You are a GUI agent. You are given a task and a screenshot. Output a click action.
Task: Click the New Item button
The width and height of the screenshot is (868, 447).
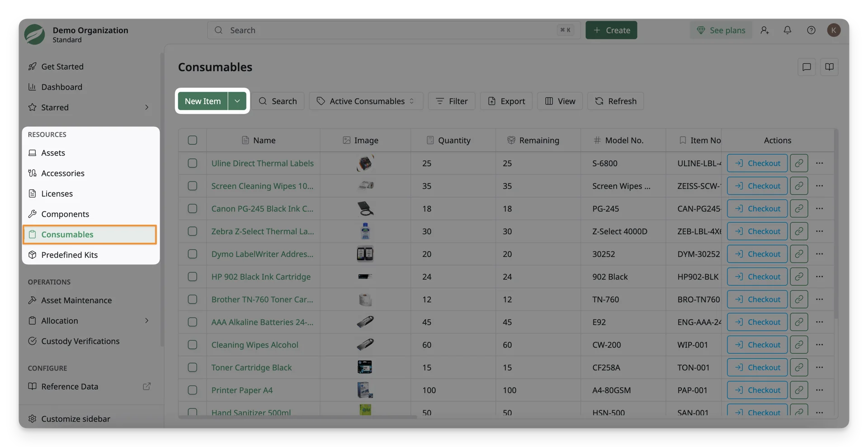[x=203, y=101]
